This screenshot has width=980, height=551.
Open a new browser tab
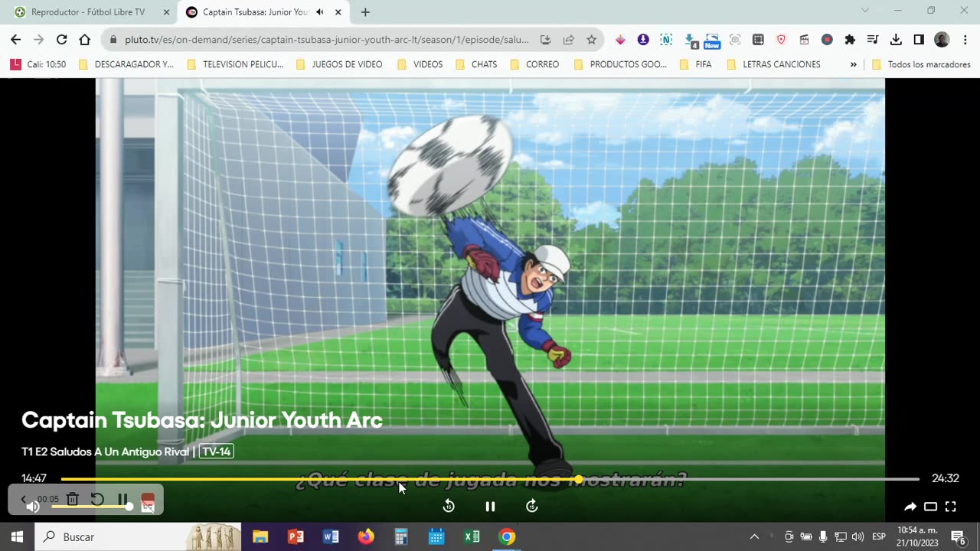(365, 12)
